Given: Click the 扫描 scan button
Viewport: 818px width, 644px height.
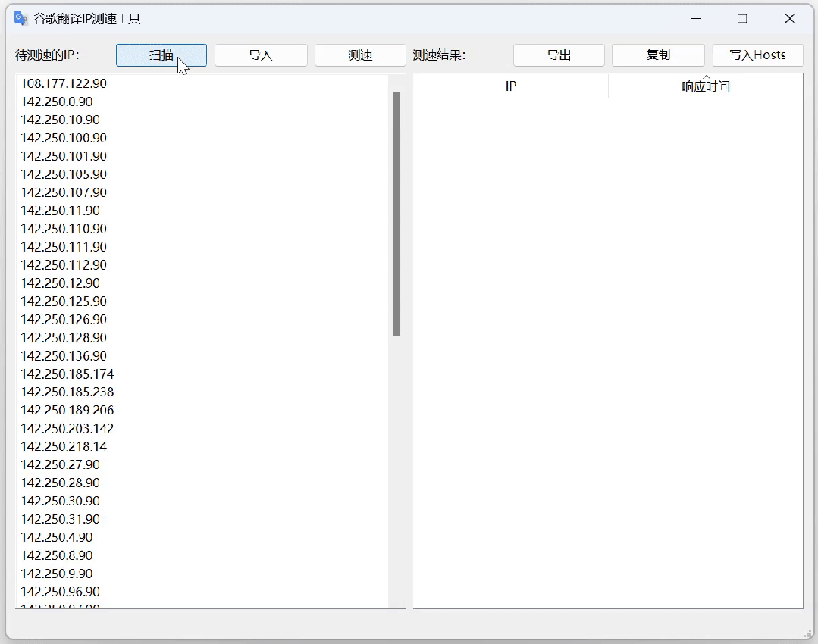Looking at the screenshot, I should [x=161, y=55].
